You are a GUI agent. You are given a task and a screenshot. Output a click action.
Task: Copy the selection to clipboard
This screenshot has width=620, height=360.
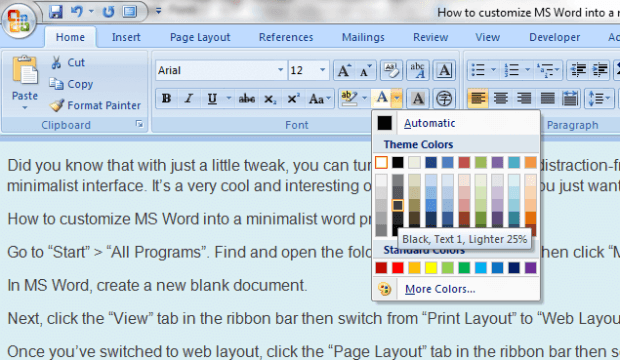tap(71, 84)
